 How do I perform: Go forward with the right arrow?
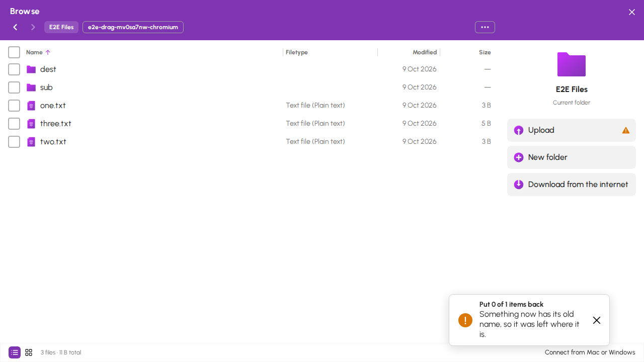click(33, 27)
